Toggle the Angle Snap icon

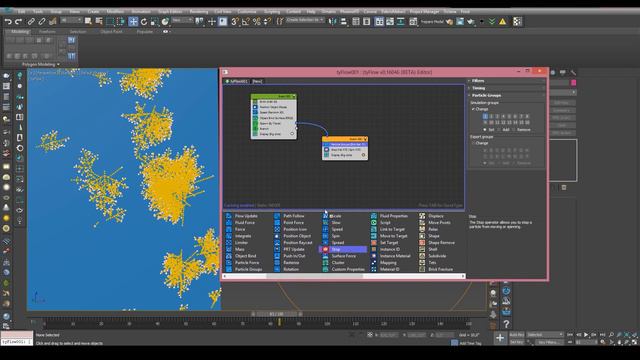[x=246, y=22]
